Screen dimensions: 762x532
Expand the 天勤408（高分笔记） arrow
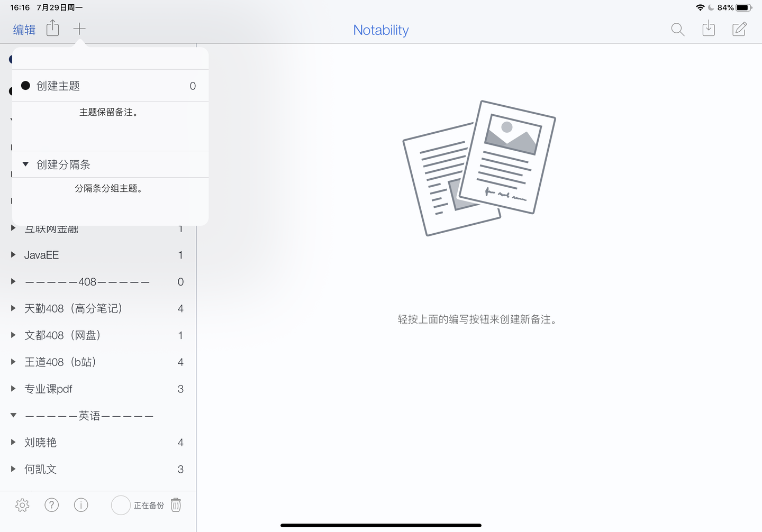tap(13, 308)
